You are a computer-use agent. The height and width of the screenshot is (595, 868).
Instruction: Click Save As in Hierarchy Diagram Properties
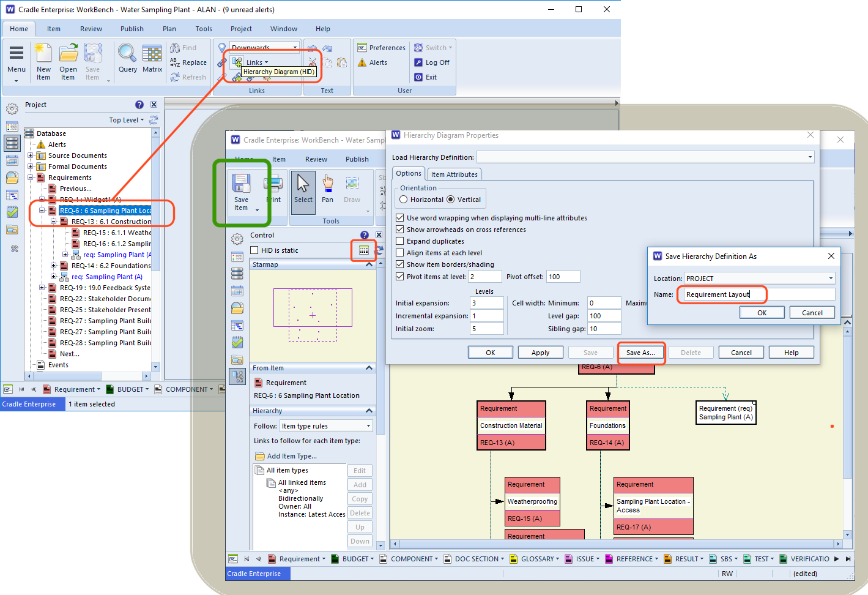point(640,353)
